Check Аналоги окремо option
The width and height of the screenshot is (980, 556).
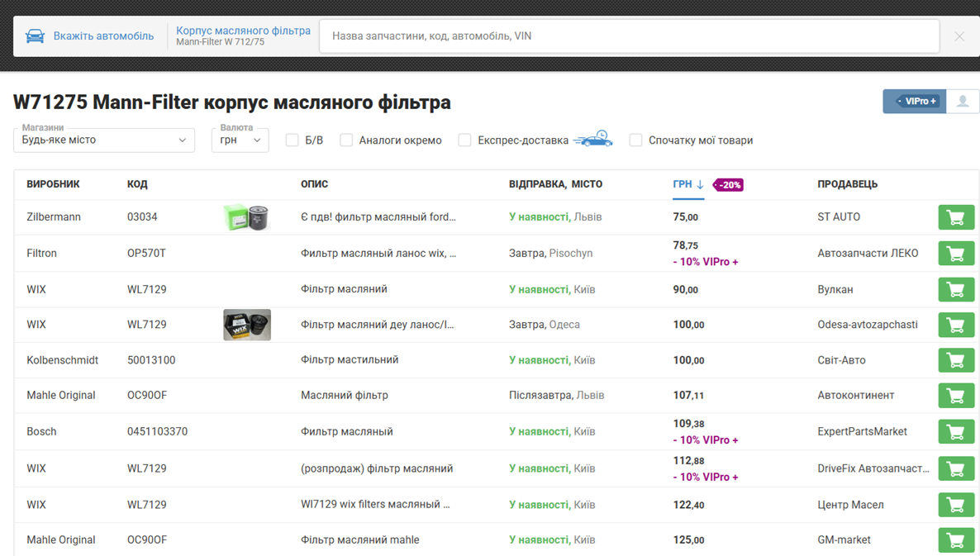[x=346, y=140]
